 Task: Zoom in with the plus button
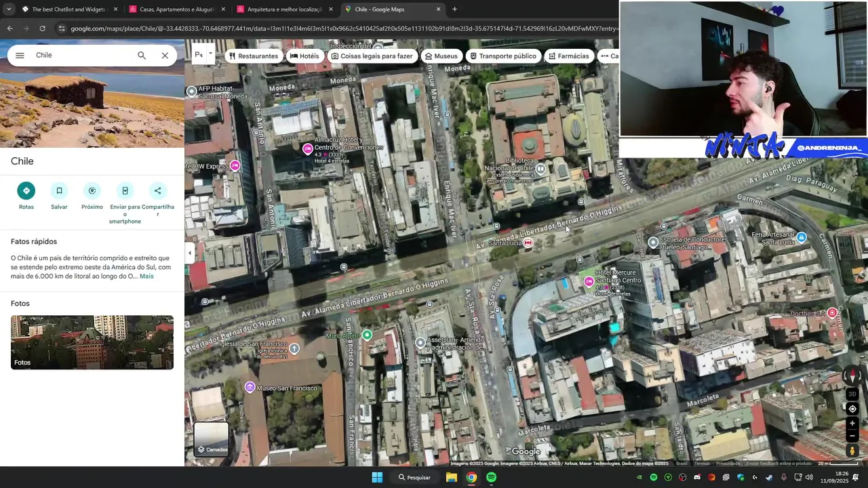click(x=852, y=424)
